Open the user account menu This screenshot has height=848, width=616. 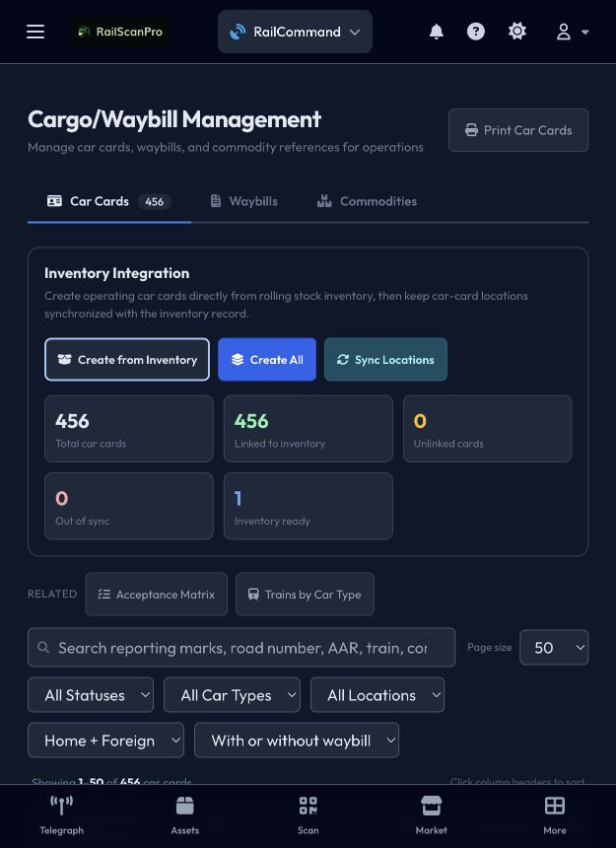click(x=573, y=32)
